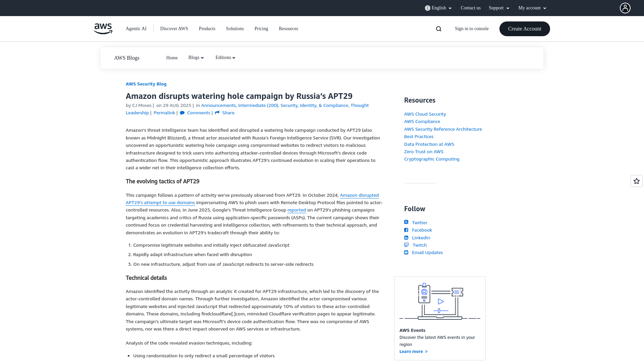
Task: Click the Twitch icon
Action: click(x=407, y=245)
